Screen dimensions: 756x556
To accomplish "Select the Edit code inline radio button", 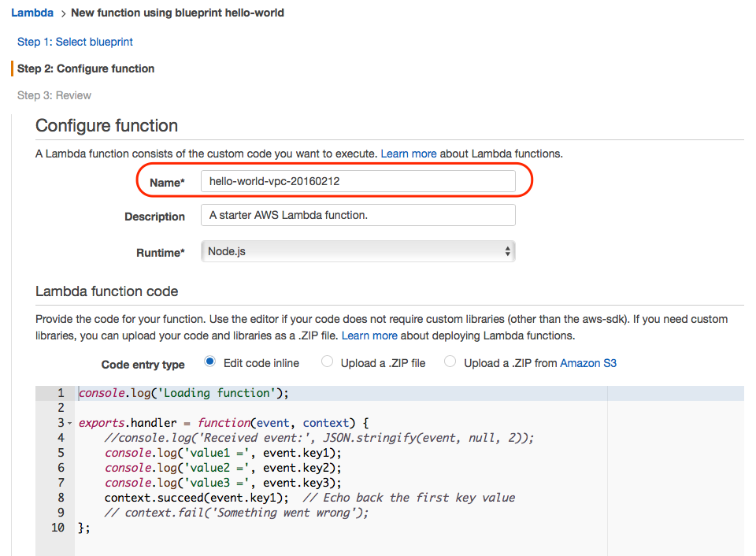I will [x=209, y=361].
